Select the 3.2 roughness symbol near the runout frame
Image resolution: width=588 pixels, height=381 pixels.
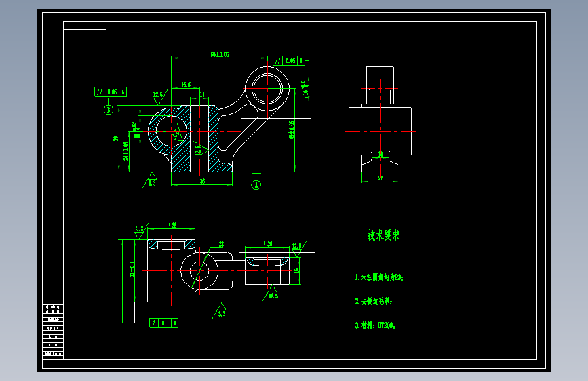[x=220, y=310]
